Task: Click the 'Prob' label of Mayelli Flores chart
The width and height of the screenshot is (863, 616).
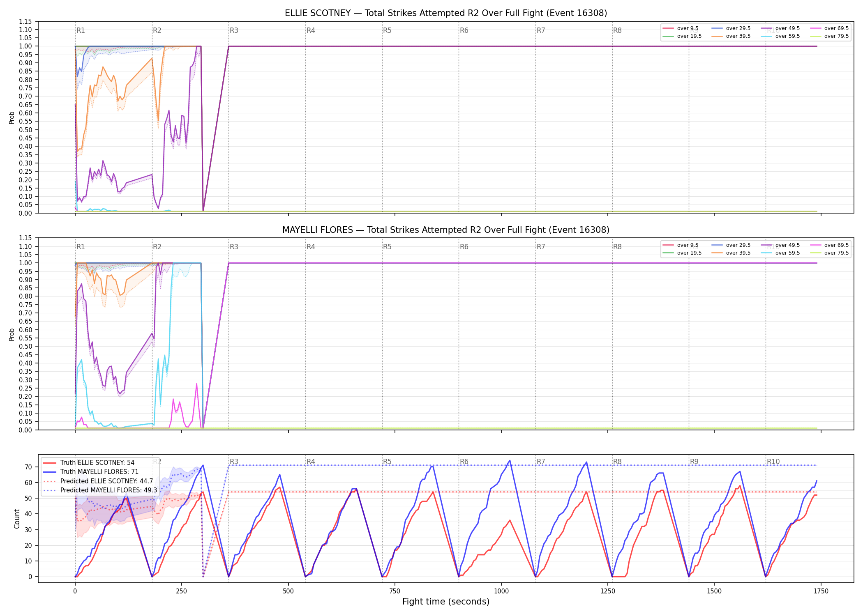Action: click(12, 334)
